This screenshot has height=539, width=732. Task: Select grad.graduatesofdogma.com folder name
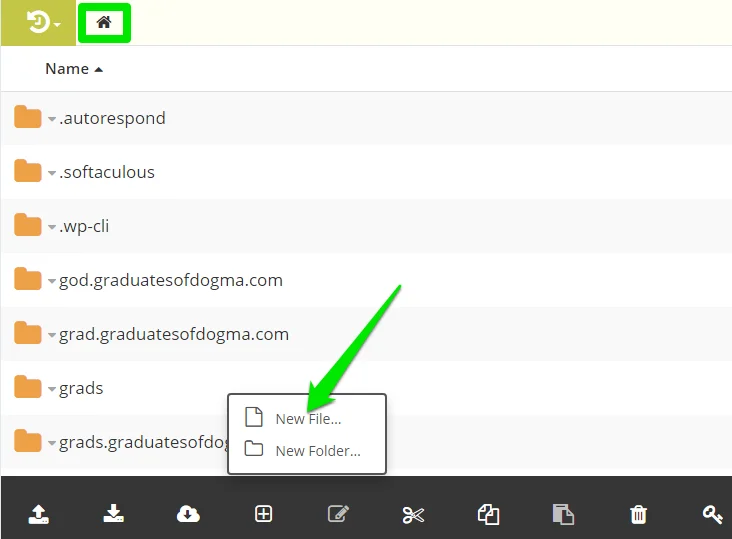174,335
